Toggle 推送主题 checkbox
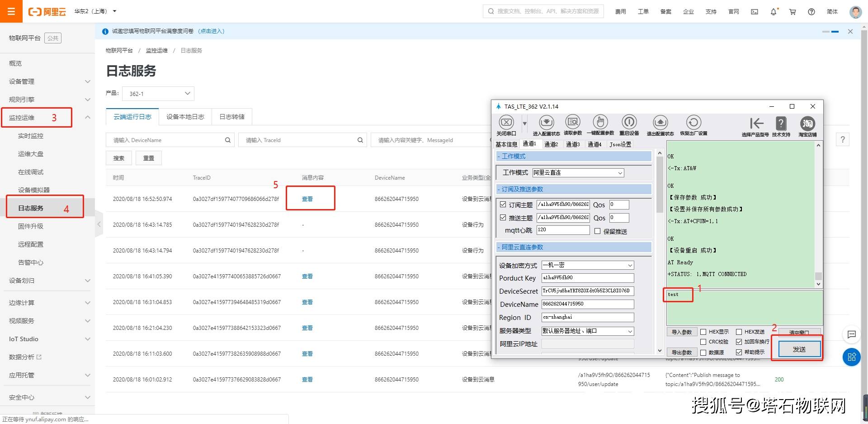Screen dimensions: 868x424 [x=503, y=218]
